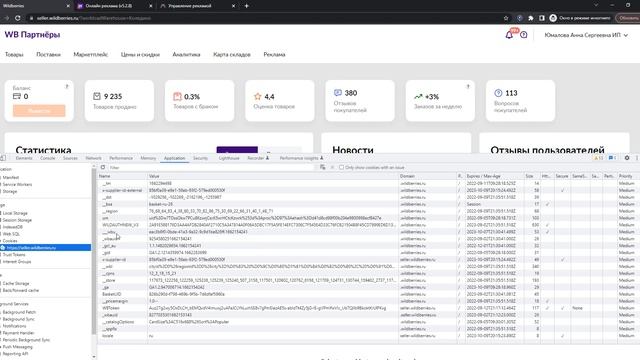Click the orange balance withdraw button
Viewport: 640px width, 360px height.
point(39,111)
